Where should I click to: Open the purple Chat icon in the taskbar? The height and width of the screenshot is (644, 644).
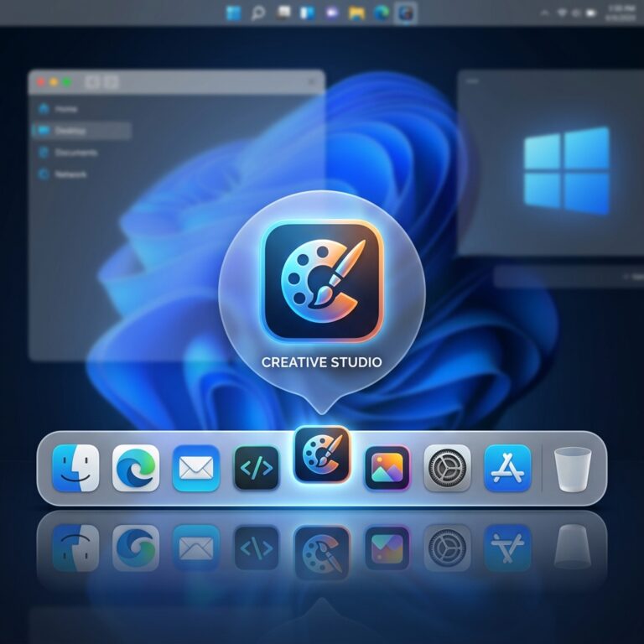[331, 13]
